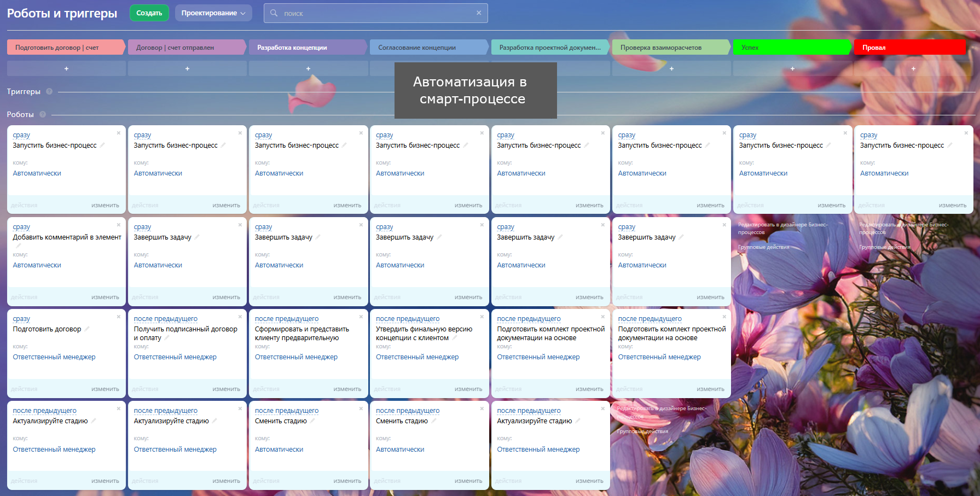This screenshot has width=980, height=496.
Task: Add a robot under Проверка взаиморасчетов stage
Action: click(671, 68)
